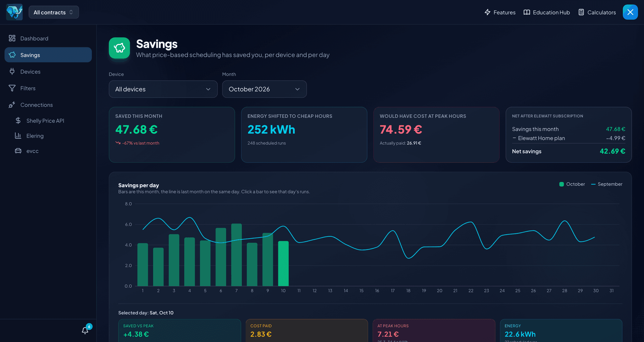
Task: Click the Devices plug icon
Action: (x=12, y=72)
